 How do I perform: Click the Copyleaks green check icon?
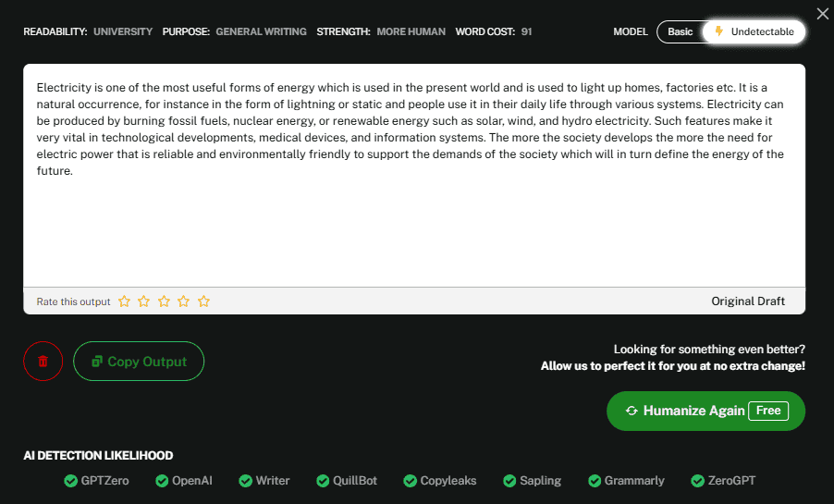(x=411, y=481)
